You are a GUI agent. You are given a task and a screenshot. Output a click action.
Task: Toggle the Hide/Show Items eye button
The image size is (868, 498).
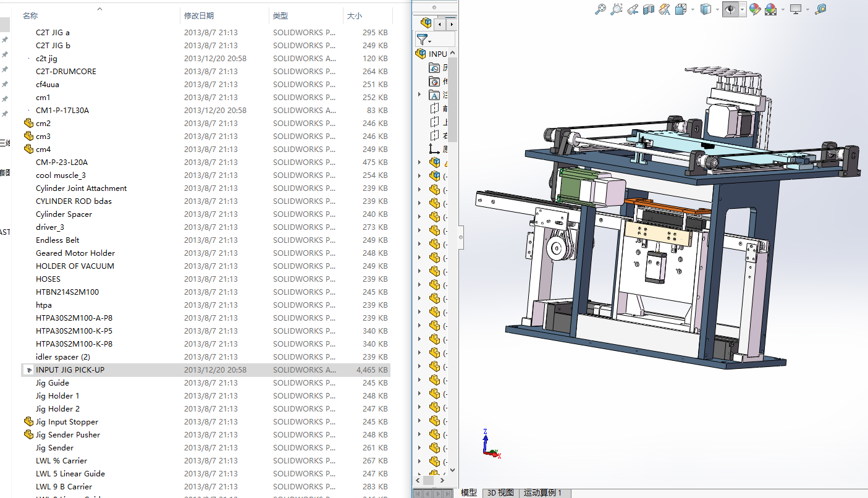[x=730, y=9]
